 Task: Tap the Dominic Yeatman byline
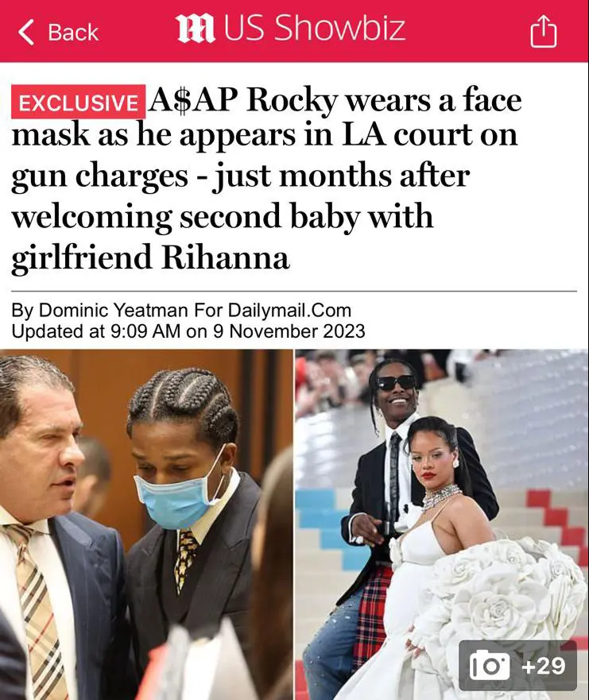(x=181, y=310)
